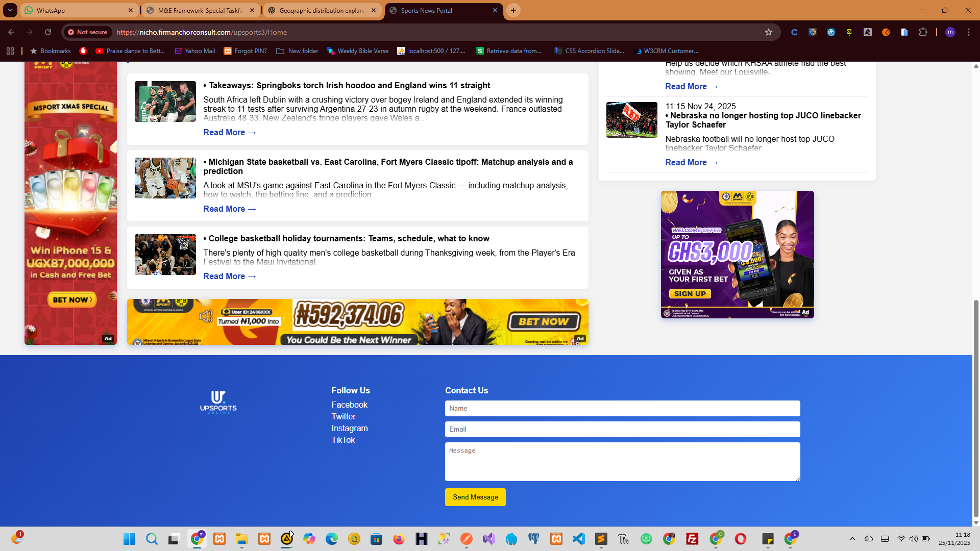Screen dimensions: 980x551
Task: Expand hidden system tray icons chevron
Action: point(852,539)
